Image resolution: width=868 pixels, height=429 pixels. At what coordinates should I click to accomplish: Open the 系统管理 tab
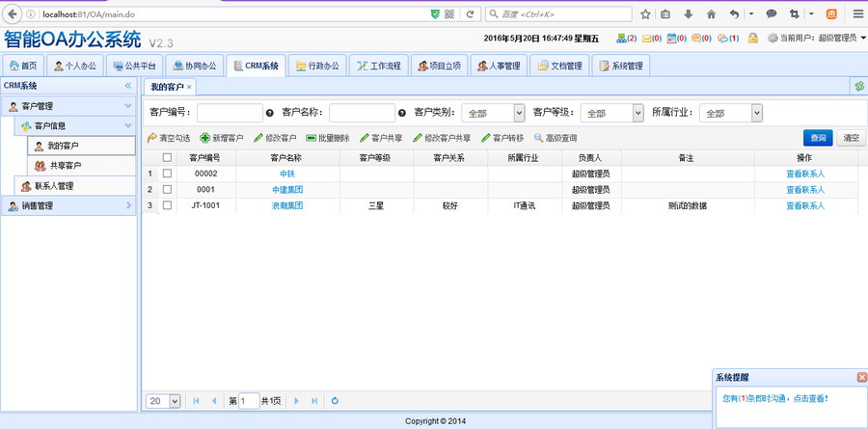point(620,66)
